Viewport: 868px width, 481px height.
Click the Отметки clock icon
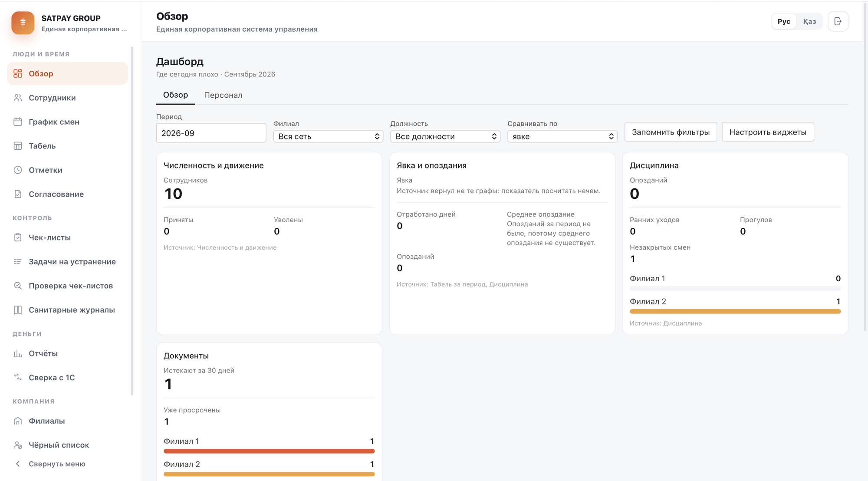point(18,170)
